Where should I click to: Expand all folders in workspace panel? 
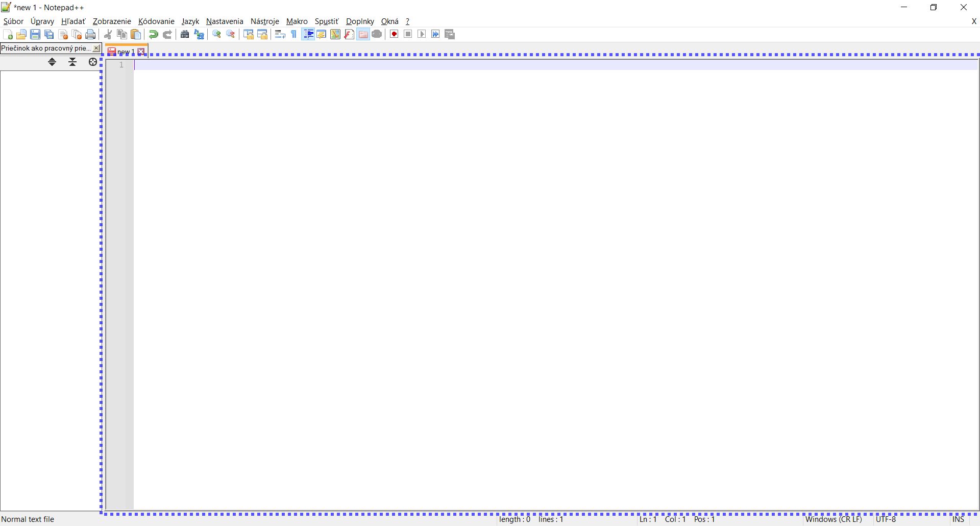52,62
